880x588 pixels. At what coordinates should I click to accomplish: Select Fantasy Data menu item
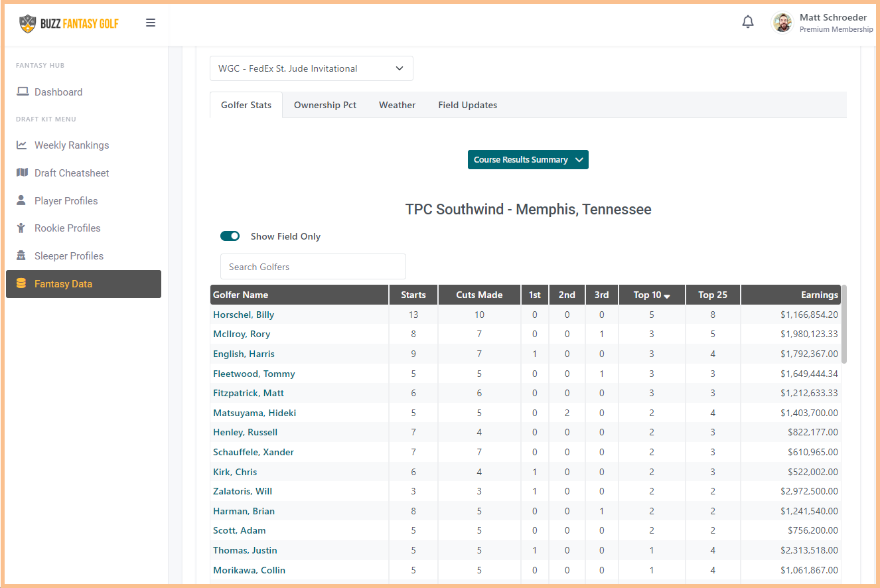pyautogui.click(x=84, y=284)
